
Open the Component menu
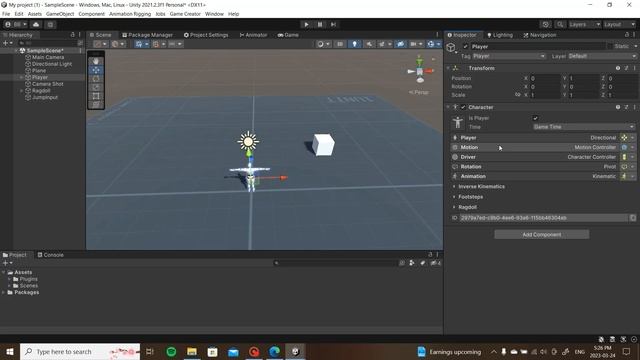pyautogui.click(x=91, y=14)
